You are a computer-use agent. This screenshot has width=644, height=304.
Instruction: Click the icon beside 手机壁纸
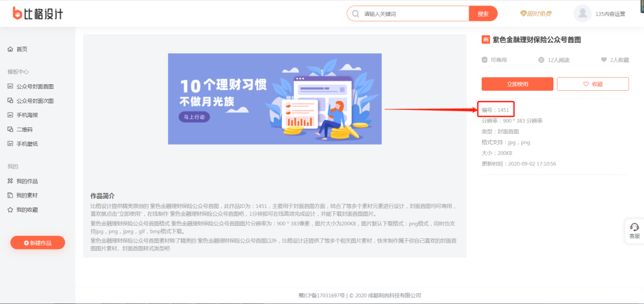[x=10, y=143]
